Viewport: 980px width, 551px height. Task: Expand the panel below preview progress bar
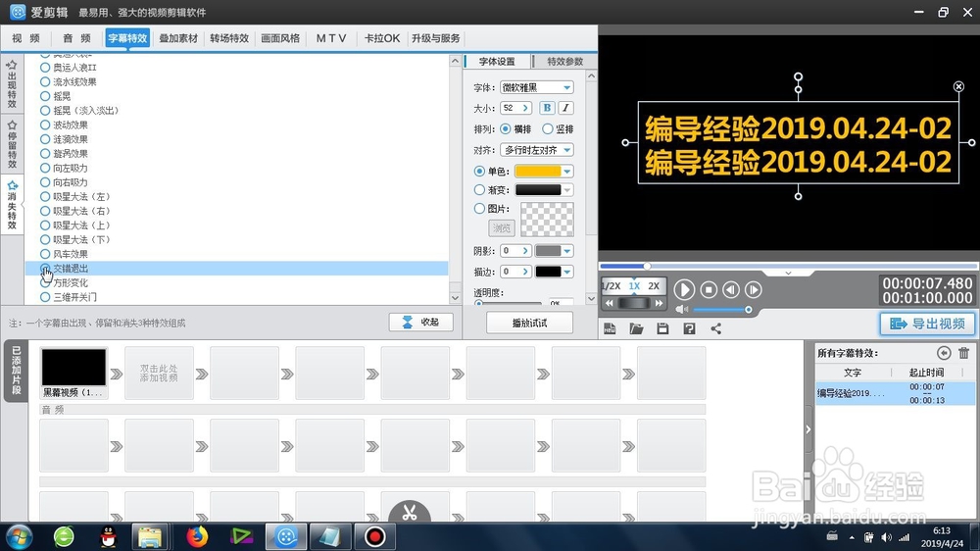click(788, 273)
